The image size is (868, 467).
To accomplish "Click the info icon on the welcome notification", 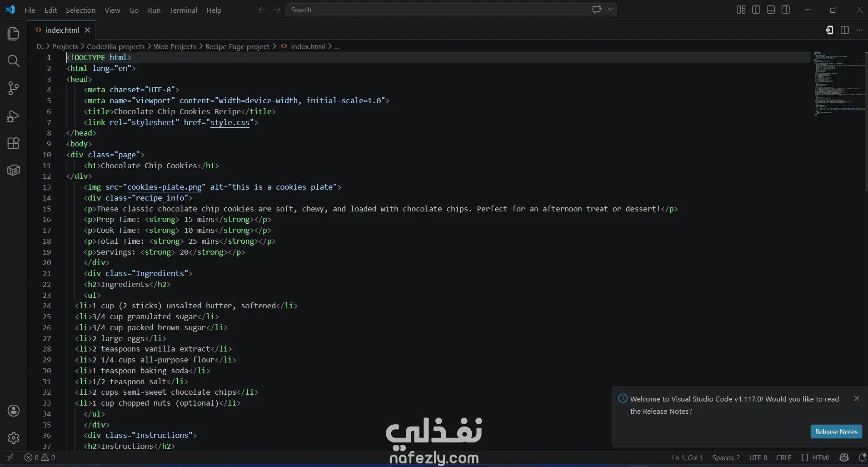I will [623, 398].
